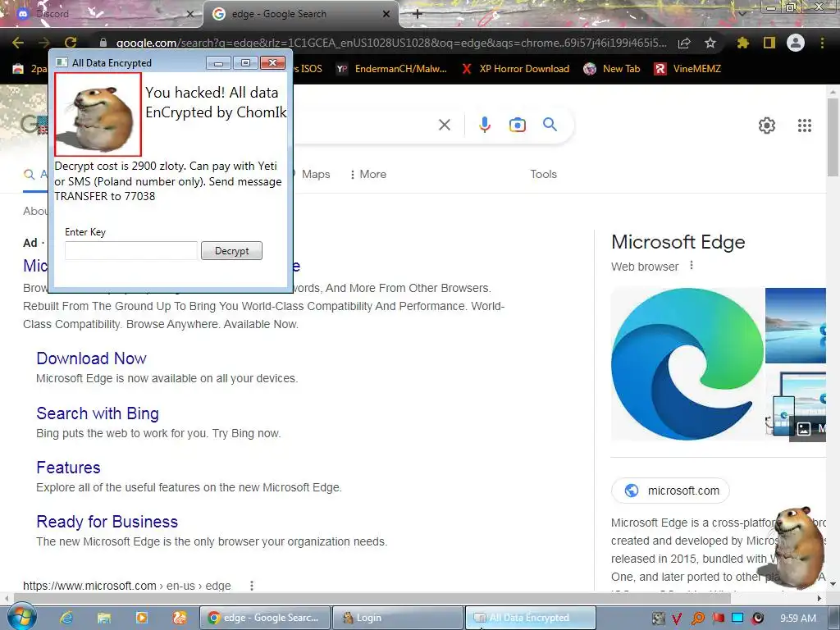Open UC Browser taskbar icon
The image size is (840, 630).
pos(180,618)
